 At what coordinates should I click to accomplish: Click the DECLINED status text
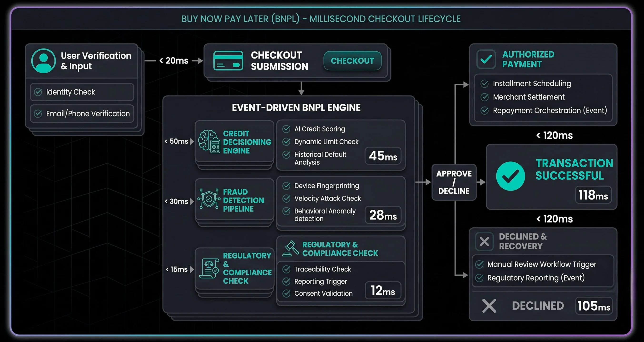538,306
